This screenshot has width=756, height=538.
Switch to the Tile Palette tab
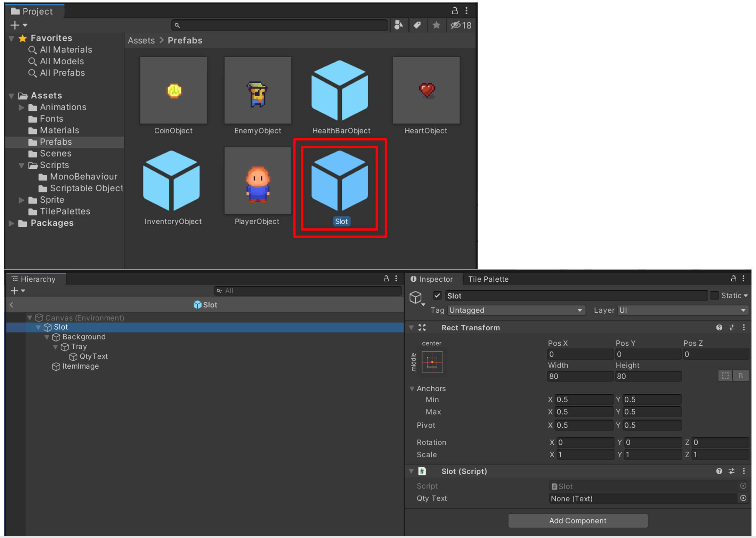[x=488, y=279]
